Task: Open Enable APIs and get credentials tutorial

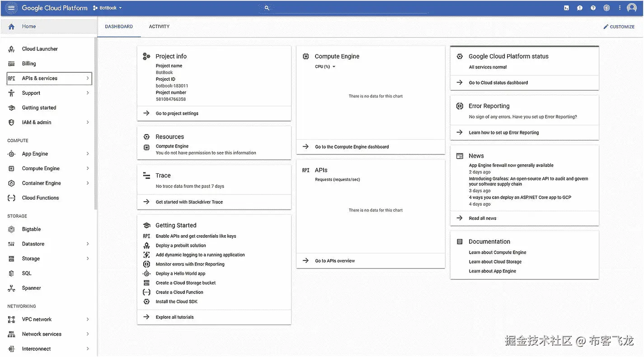Action: (x=196, y=236)
